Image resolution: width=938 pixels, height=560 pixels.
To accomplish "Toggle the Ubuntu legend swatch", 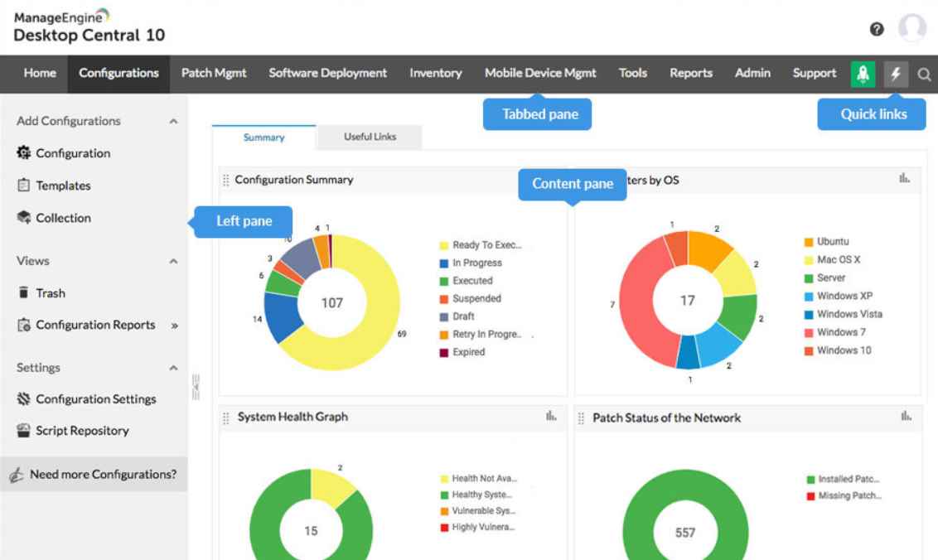I will (809, 242).
